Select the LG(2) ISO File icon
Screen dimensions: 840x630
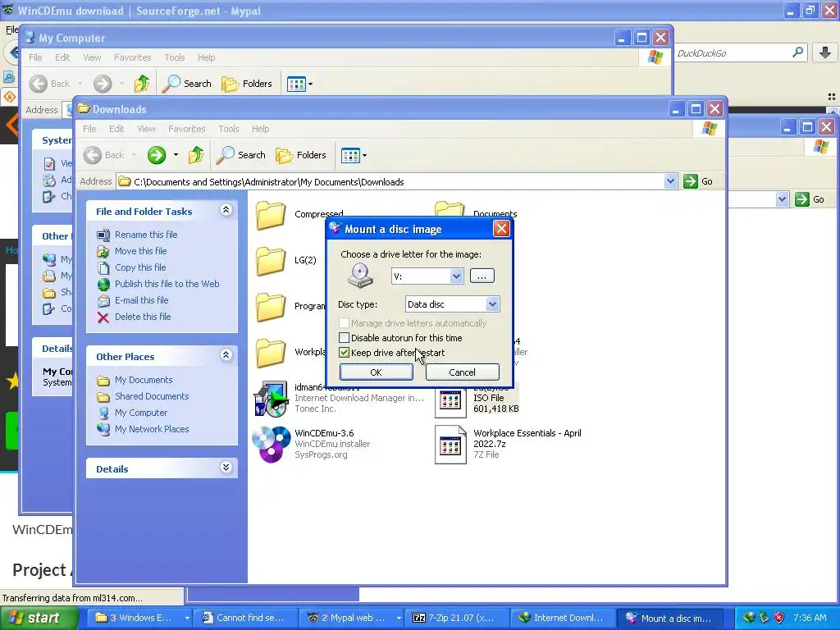pyautogui.click(x=450, y=403)
